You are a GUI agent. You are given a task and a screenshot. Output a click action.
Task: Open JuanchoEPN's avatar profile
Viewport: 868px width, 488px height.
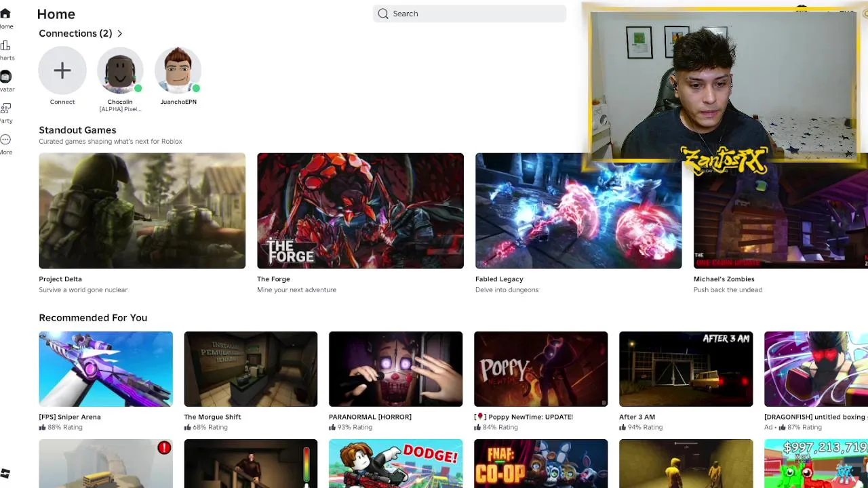[178, 70]
